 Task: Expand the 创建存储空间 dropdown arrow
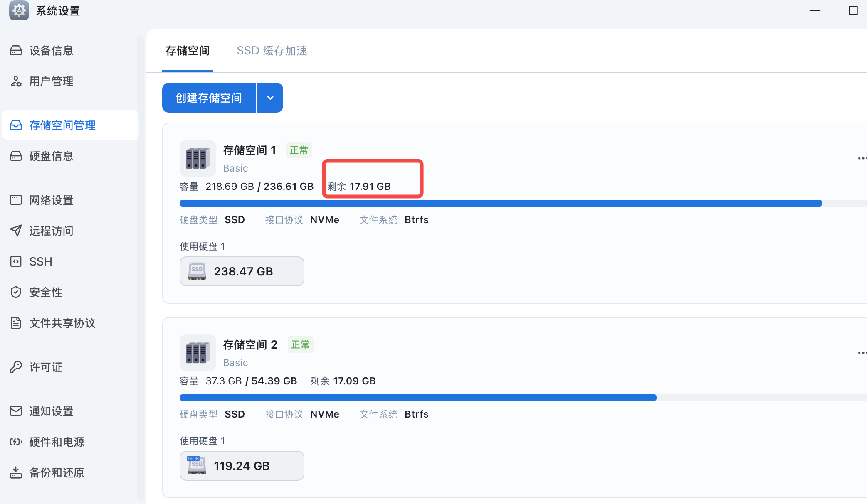270,98
